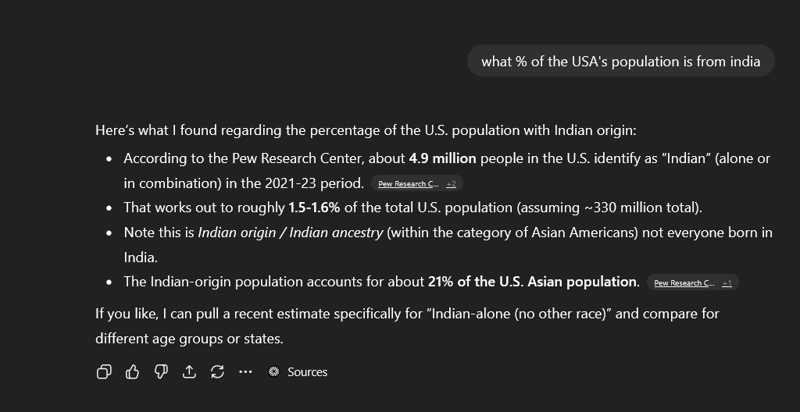800x412 pixels.
Task: Click the Sources icon below the response
Action: pos(274,372)
